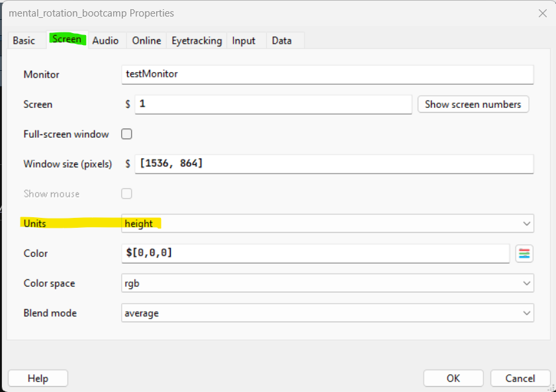Open the Data tab
This screenshot has height=392, width=556.
[x=281, y=40]
